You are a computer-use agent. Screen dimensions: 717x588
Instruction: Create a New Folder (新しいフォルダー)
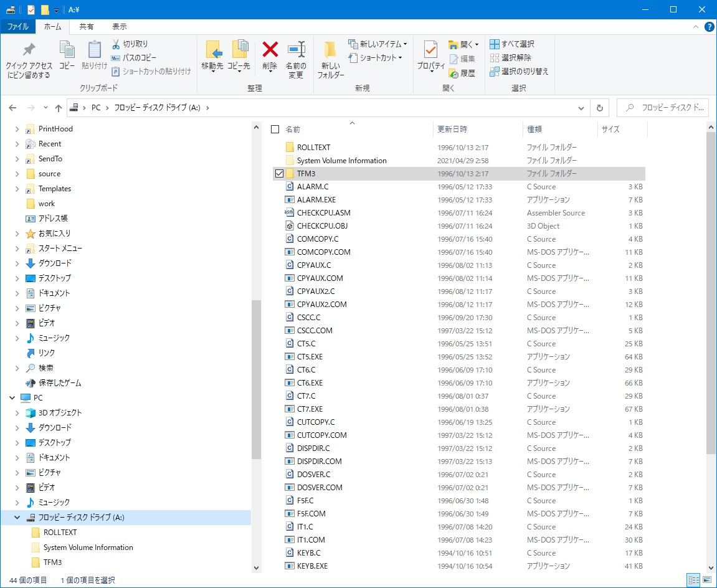point(331,60)
